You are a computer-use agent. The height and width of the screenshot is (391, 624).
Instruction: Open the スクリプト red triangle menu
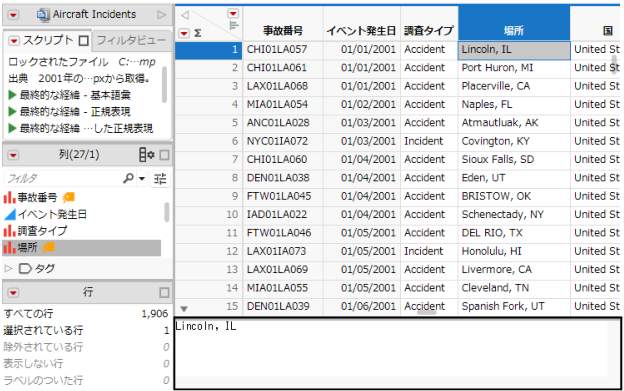(14, 41)
